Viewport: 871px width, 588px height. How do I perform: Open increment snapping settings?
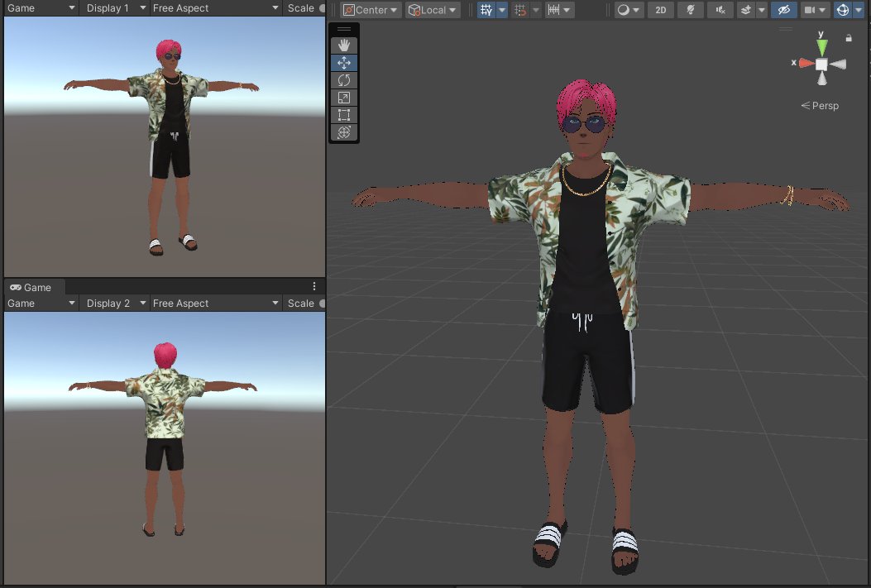558,10
